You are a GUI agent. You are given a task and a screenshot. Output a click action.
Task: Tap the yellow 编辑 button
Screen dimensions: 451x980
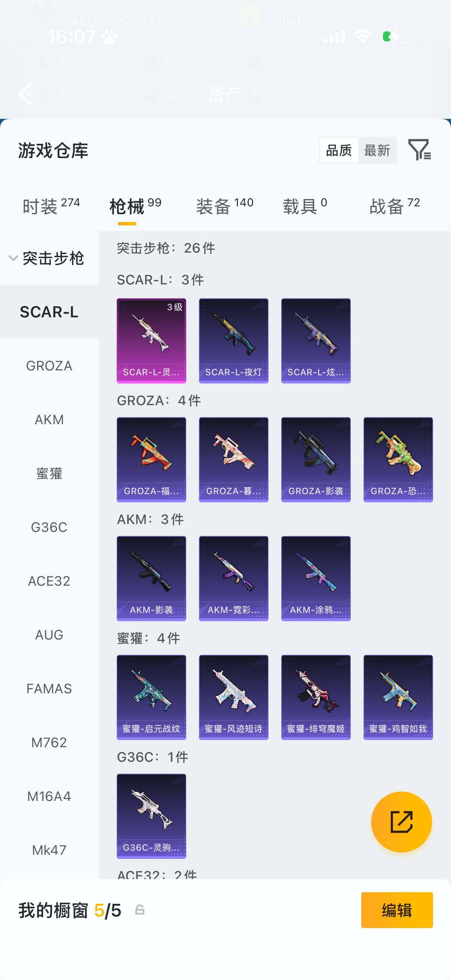[396, 910]
